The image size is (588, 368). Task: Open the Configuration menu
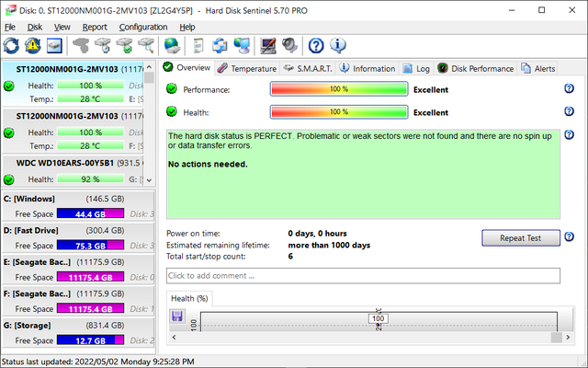[142, 27]
